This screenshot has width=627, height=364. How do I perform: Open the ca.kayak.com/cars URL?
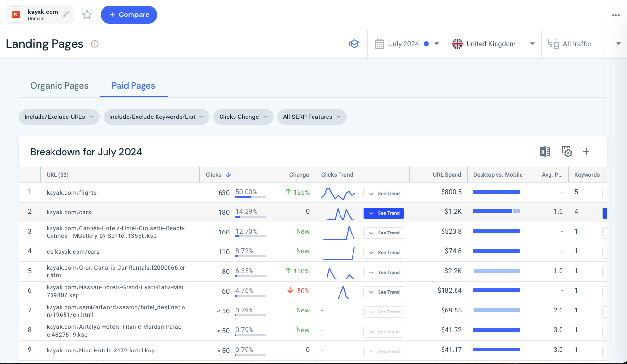73,252
